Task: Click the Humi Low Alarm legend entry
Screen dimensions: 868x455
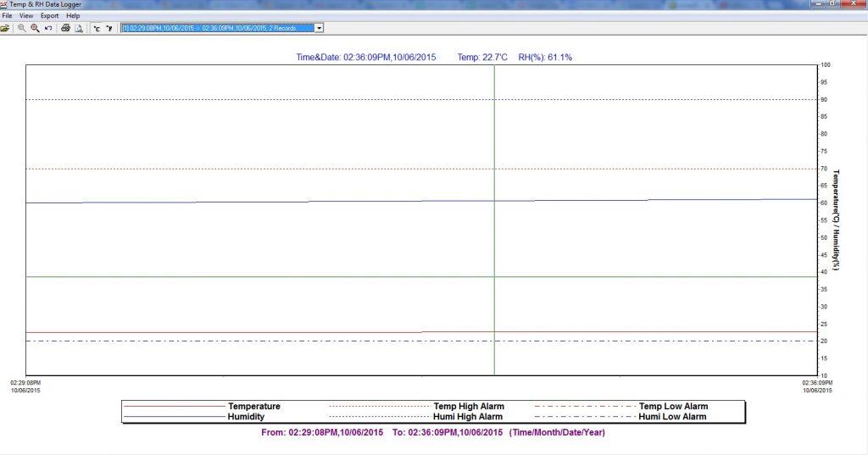Action: tap(672, 417)
